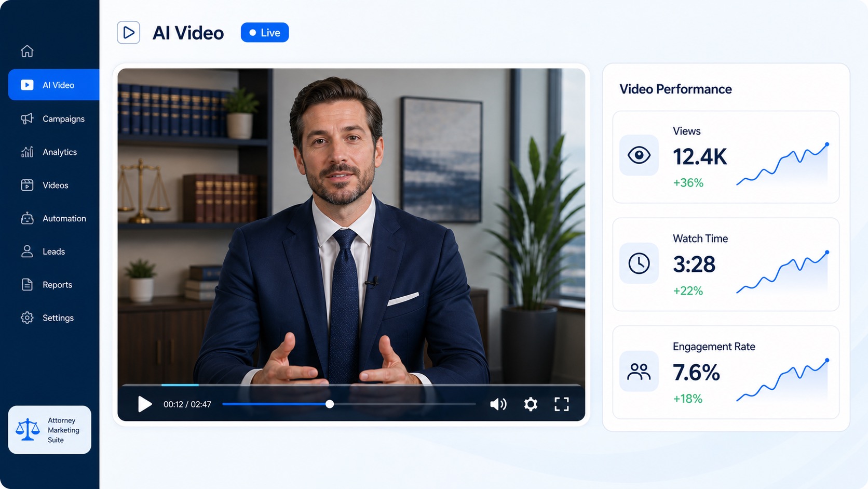Click the Settings gear icon in sidebar

(27, 318)
